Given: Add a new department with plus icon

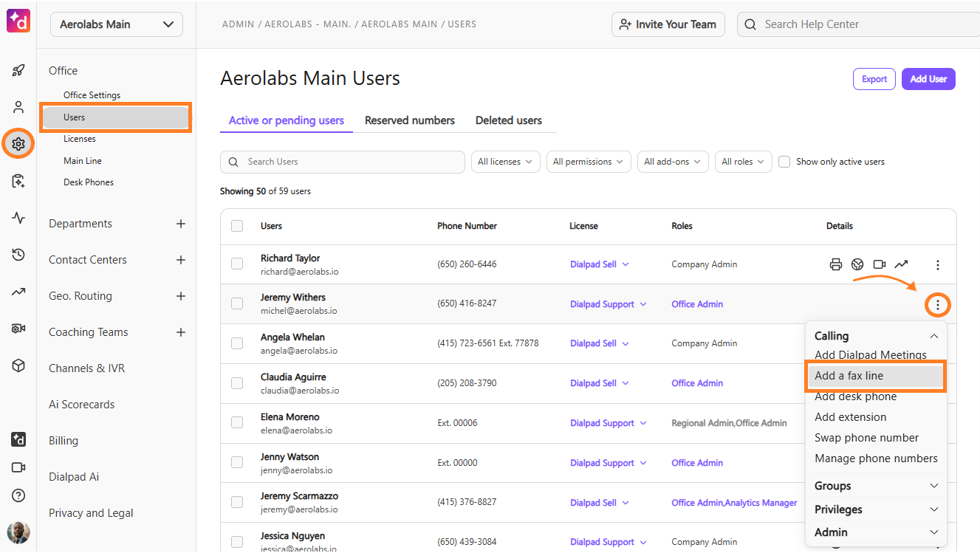Looking at the screenshot, I should point(181,224).
